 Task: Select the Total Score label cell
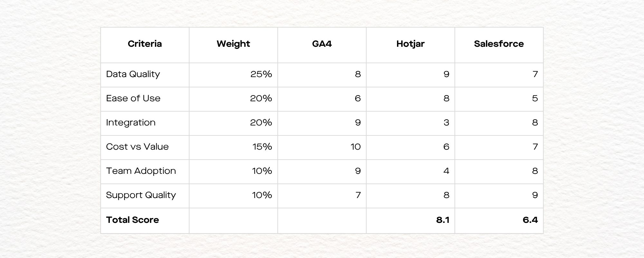133,220
